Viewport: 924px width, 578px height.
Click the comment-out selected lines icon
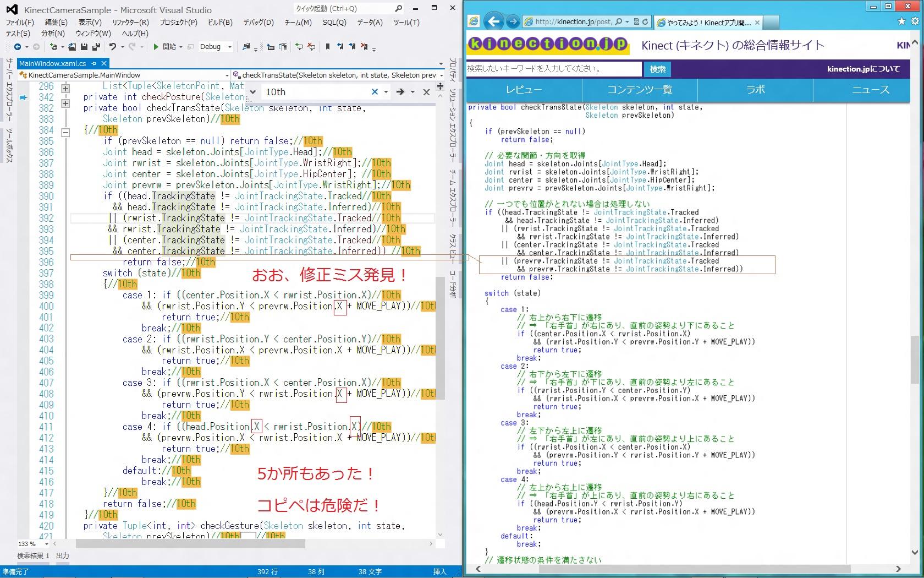(x=299, y=47)
